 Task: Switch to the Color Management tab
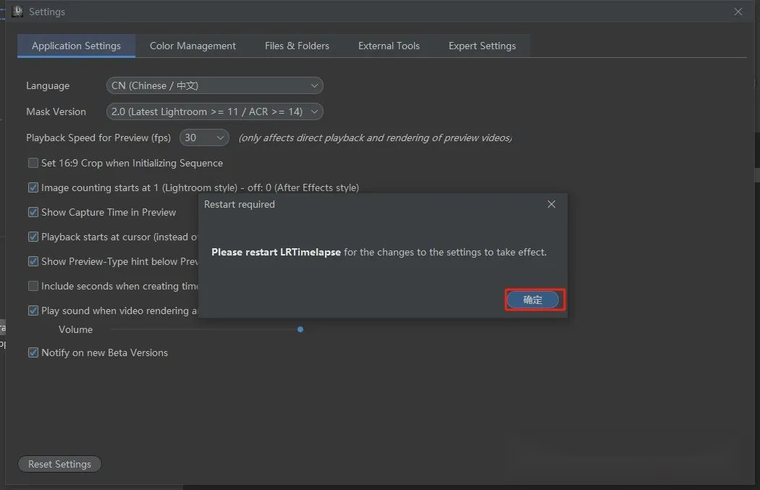click(193, 46)
